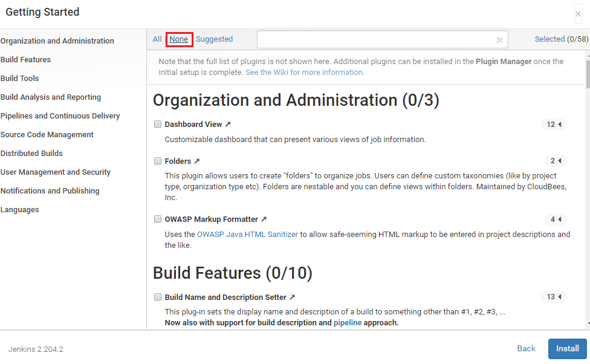Go to Pipelines and Continuous Delivery category
This screenshot has height=364, width=590.
coord(60,116)
